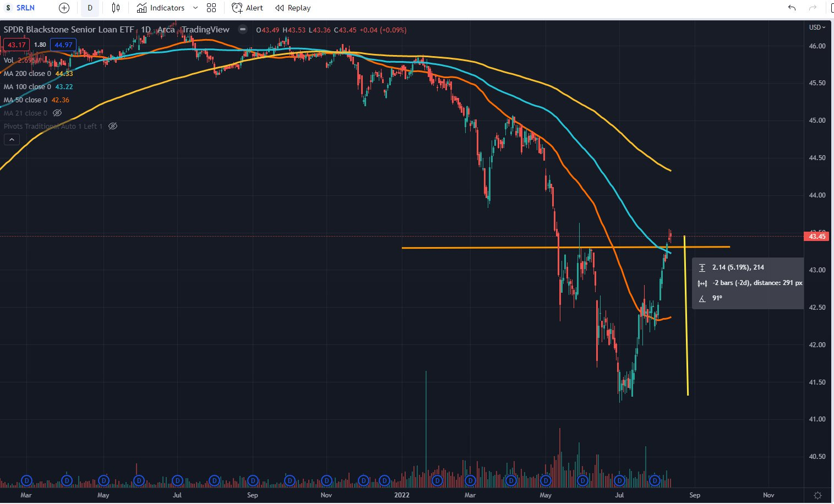Click the redo arrow icon
834x504 pixels.
813,8
